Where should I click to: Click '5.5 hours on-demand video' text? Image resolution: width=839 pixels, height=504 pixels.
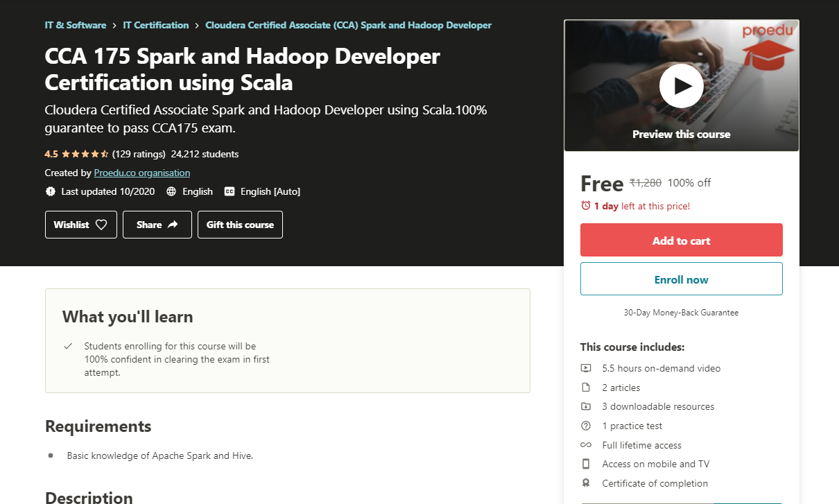point(661,368)
